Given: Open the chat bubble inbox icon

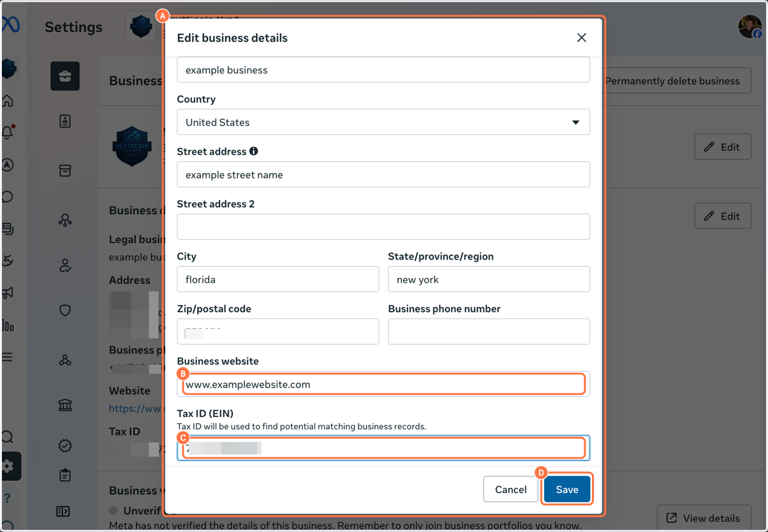Looking at the screenshot, I should pos(8,197).
